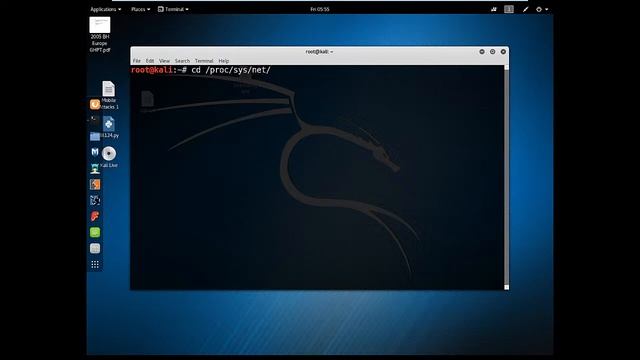Click the terminal title bar root@kali
This screenshot has height=360, width=640.
point(319,52)
